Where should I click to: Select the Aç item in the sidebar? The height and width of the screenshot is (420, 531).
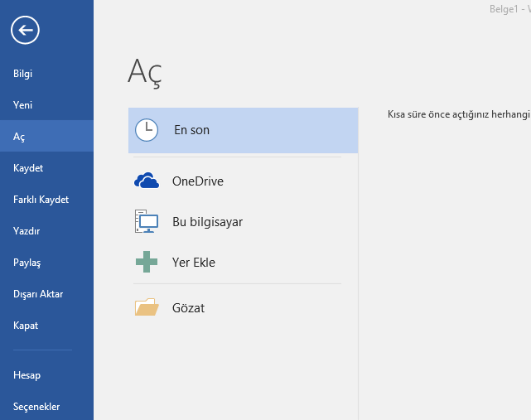point(20,137)
